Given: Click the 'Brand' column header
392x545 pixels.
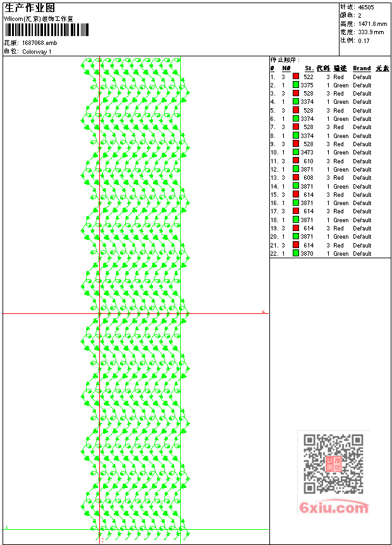Looking at the screenshot, I should click(362, 68).
